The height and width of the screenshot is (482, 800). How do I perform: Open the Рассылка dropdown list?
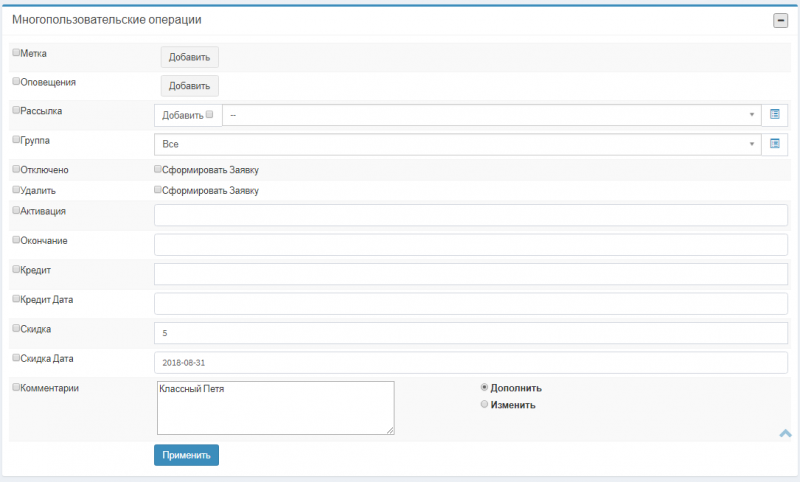[492, 115]
